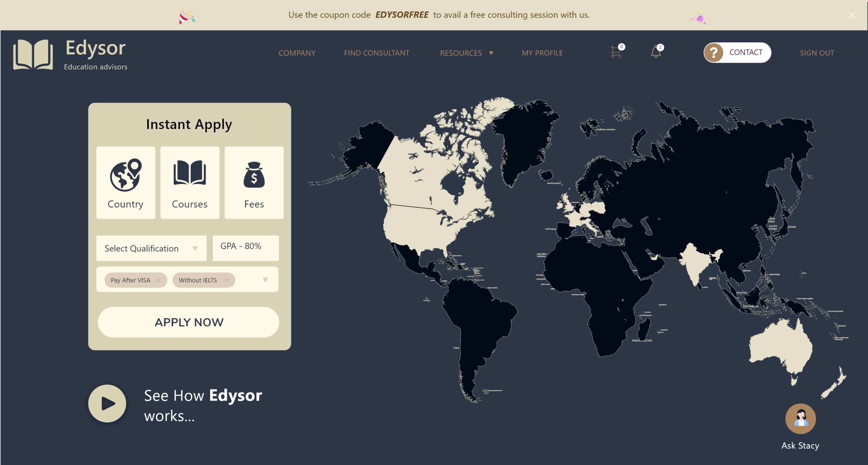
Task: Open Ask Stacy chat avatar
Action: click(x=800, y=419)
